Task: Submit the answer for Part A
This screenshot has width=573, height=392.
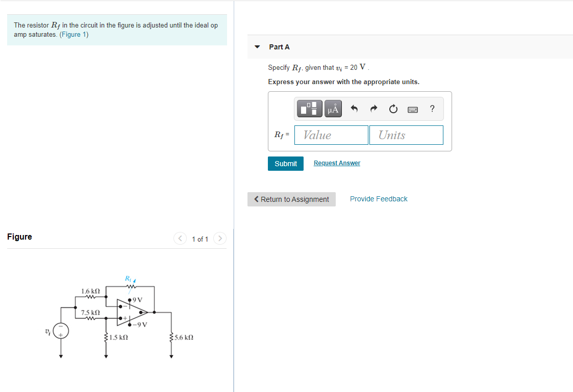Action: (x=285, y=163)
